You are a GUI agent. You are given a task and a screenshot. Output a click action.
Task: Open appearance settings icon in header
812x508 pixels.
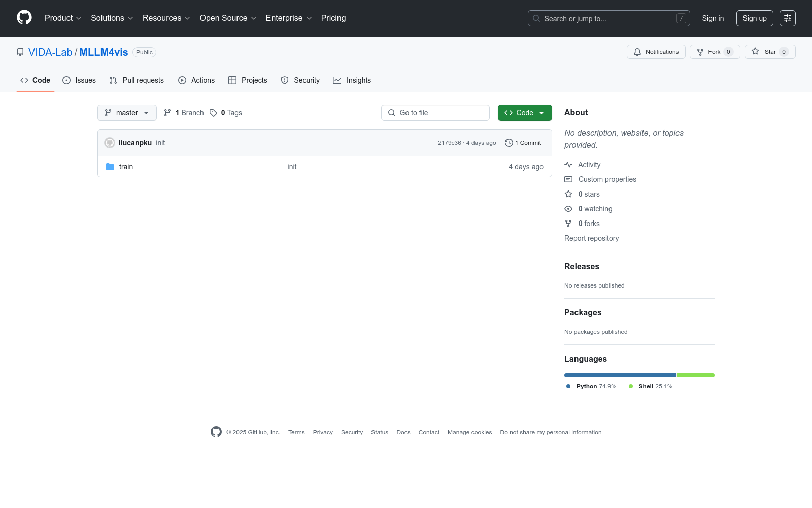788,18
